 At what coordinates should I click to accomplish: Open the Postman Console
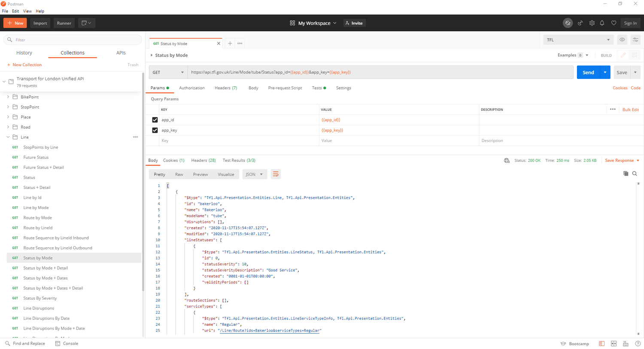67,343
